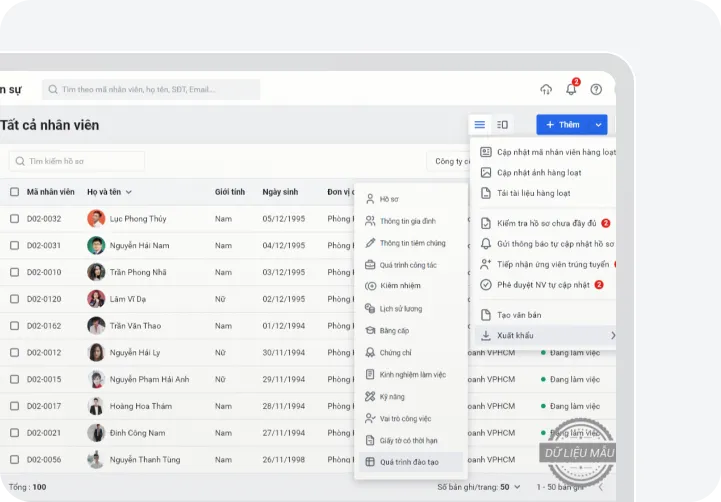Toggle the select-all checkbox in table header

(14, 192)
